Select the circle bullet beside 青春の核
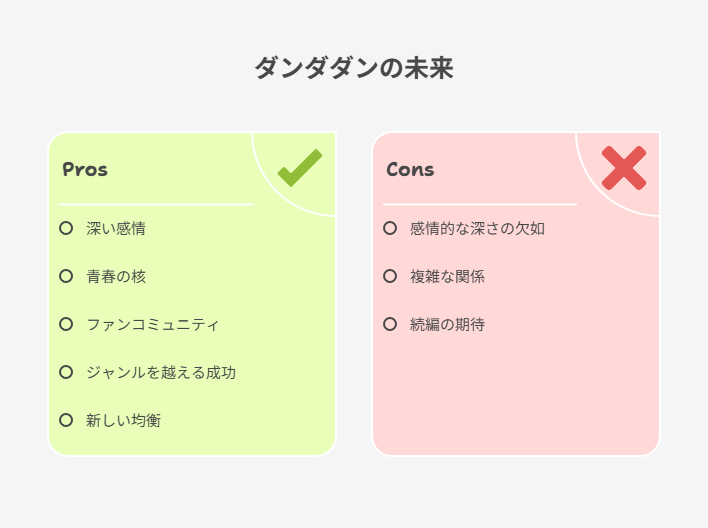 coord(66,276)
